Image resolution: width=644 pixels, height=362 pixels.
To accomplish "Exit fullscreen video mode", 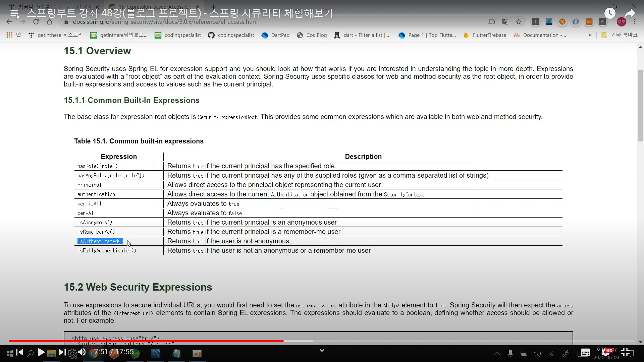I will click(x=626, y=352).
